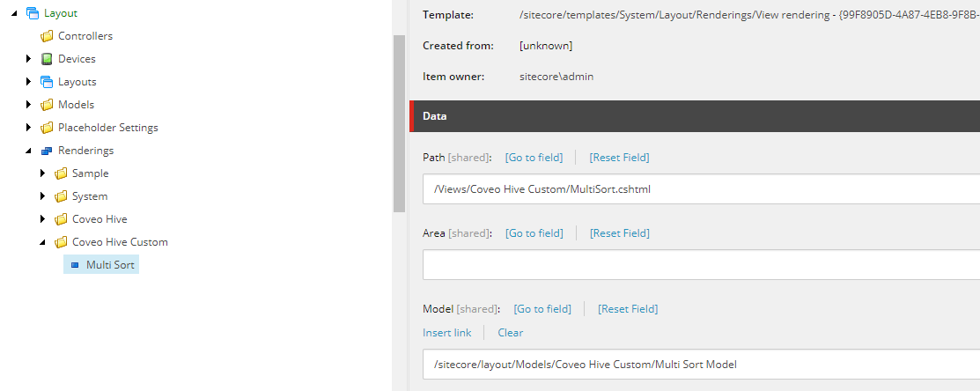Click the Layout node icon
This screenshot has width=980, height=391.
click(33, 13)
